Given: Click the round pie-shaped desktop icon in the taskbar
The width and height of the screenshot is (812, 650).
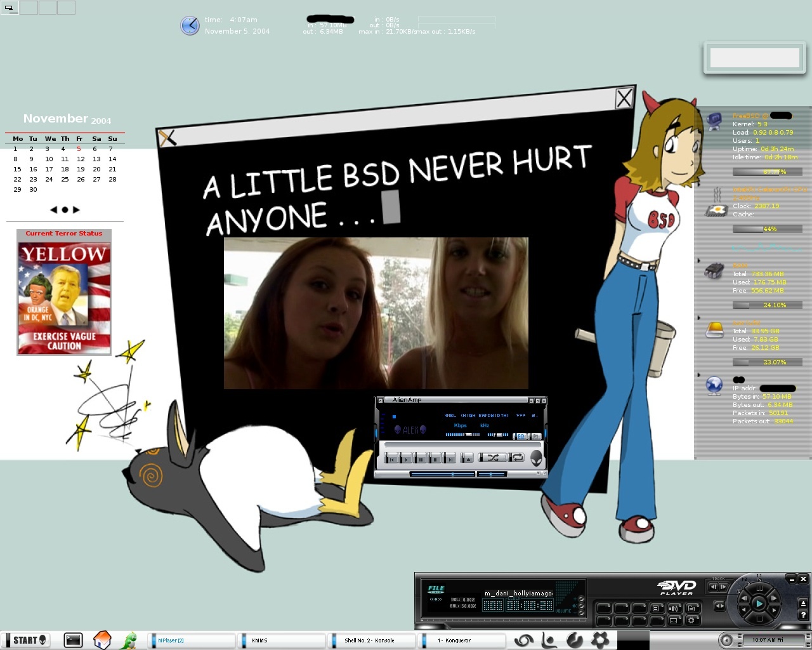Looking at the screenshot, I should (575, 640).
